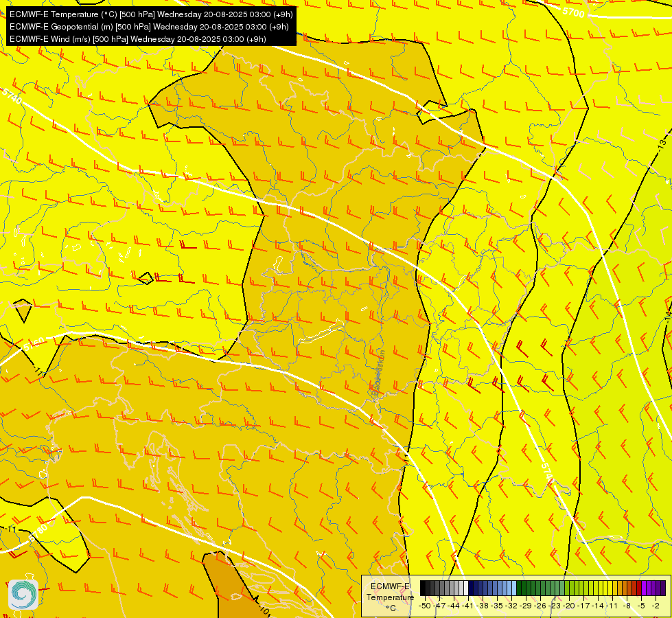The height and width of the screenshot is (618, 672).
Task: Click the -17 label in the legend
Action: tap(583, 606)
